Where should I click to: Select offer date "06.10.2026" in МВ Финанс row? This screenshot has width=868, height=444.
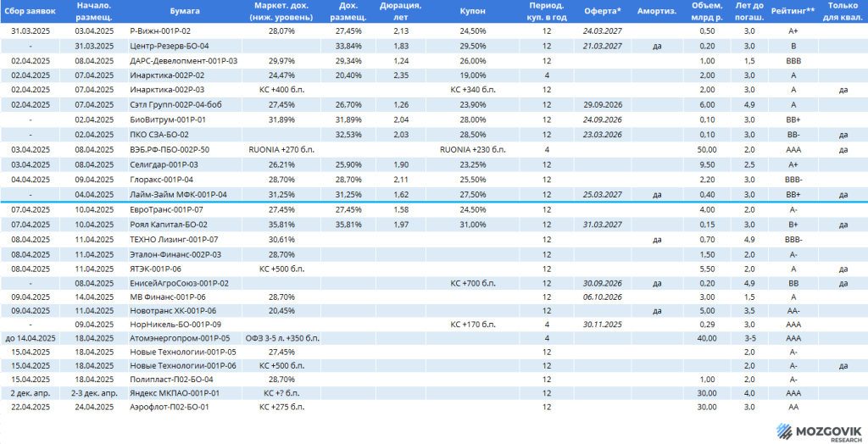click(603, 297)
